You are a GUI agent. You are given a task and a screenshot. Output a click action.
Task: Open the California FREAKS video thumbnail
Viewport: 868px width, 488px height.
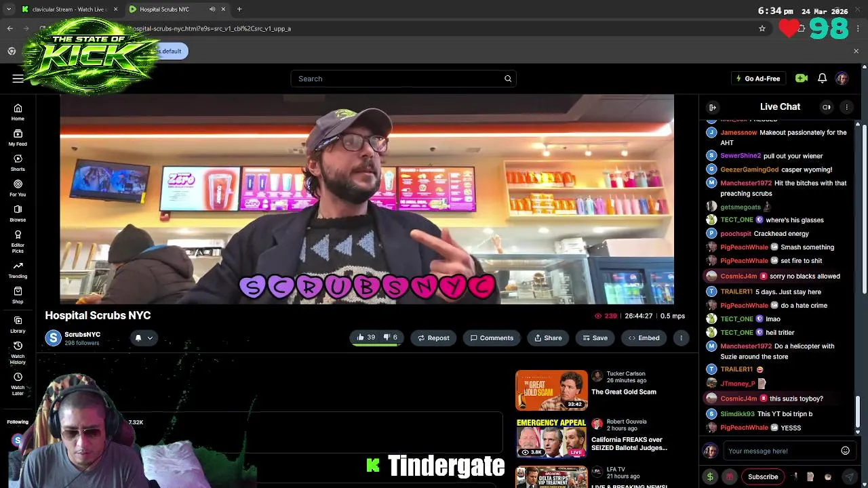[x=551, y=438]
